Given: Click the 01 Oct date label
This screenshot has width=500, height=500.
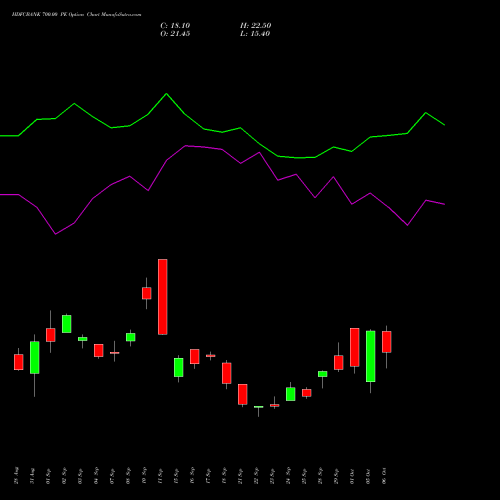Looking at the screenshot, I should 353,476.
